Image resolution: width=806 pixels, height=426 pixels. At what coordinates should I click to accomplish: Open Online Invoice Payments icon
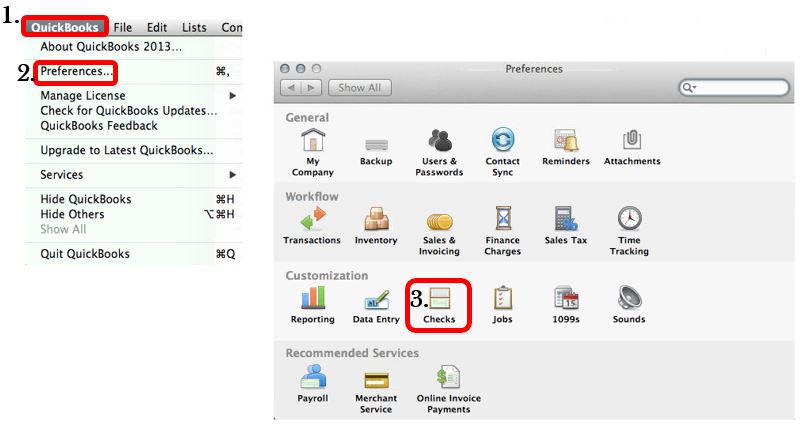tap(449, 377)
